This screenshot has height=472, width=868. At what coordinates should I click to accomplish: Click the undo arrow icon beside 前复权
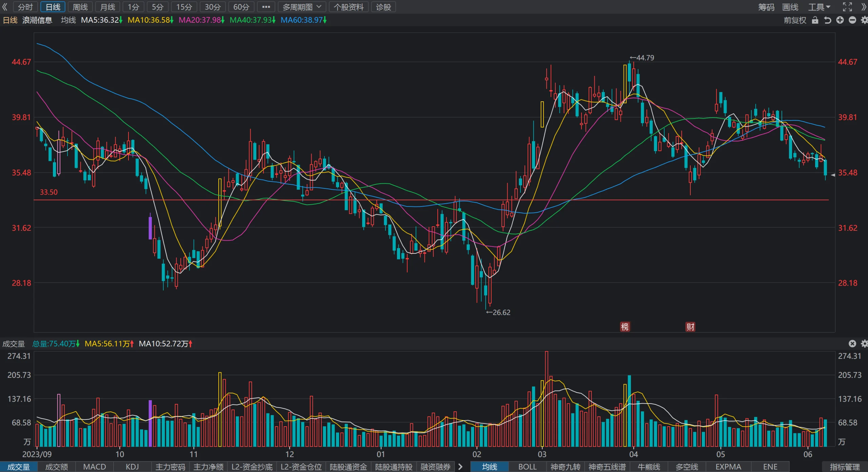click(828, 20)
